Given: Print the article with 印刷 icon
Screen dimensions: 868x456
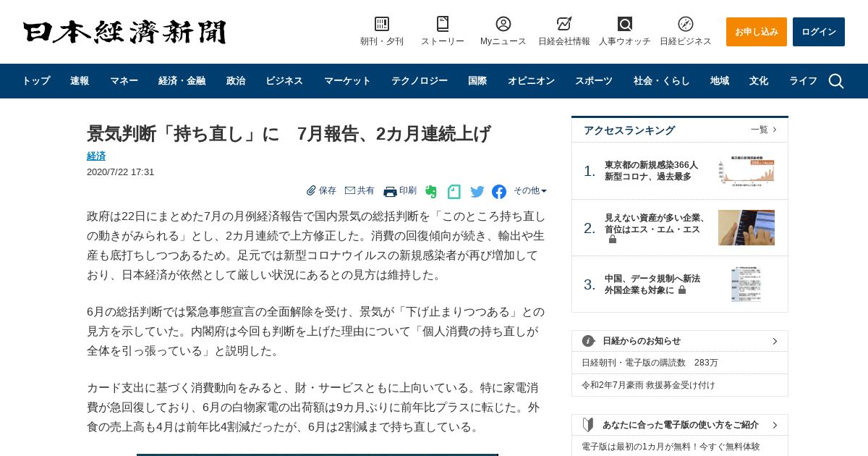Looking at the screenshot, I should coord(390,191).
